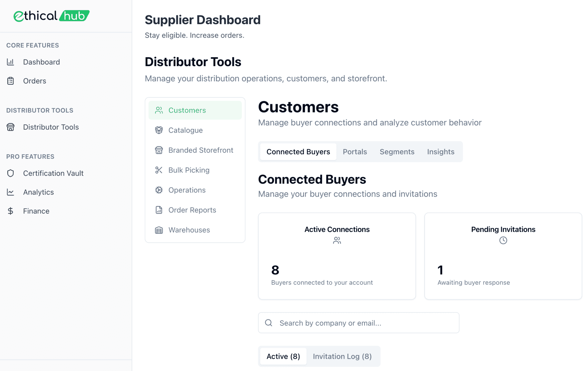The image size is (588, 371).
Task: Click the search by company or email field
Action: click(358, 323)
